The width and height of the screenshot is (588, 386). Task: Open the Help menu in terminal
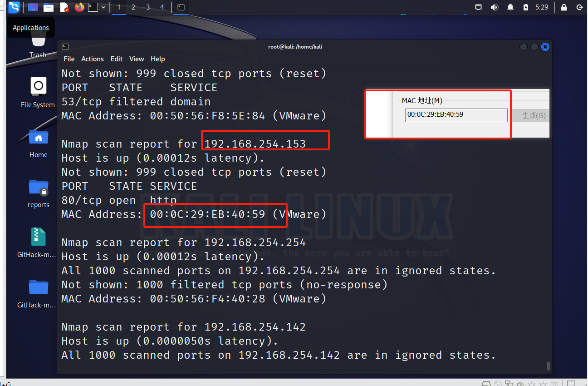point(158,59)
